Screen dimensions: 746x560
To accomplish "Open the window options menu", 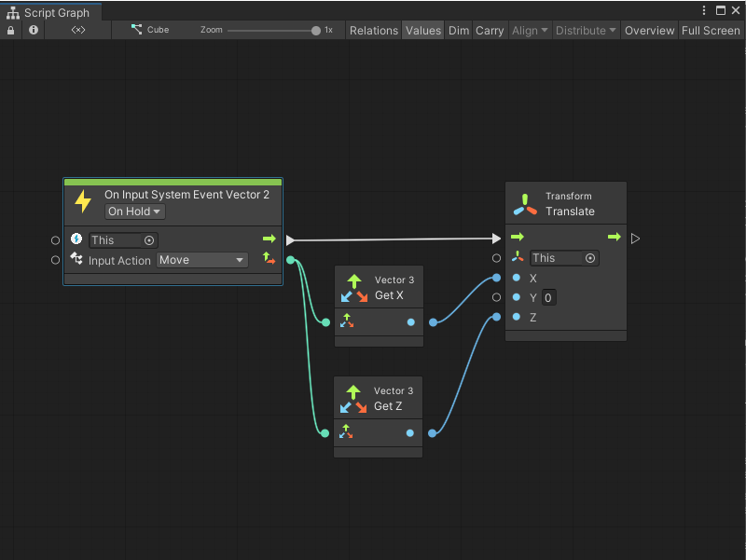I will click(x=706, y=8).
